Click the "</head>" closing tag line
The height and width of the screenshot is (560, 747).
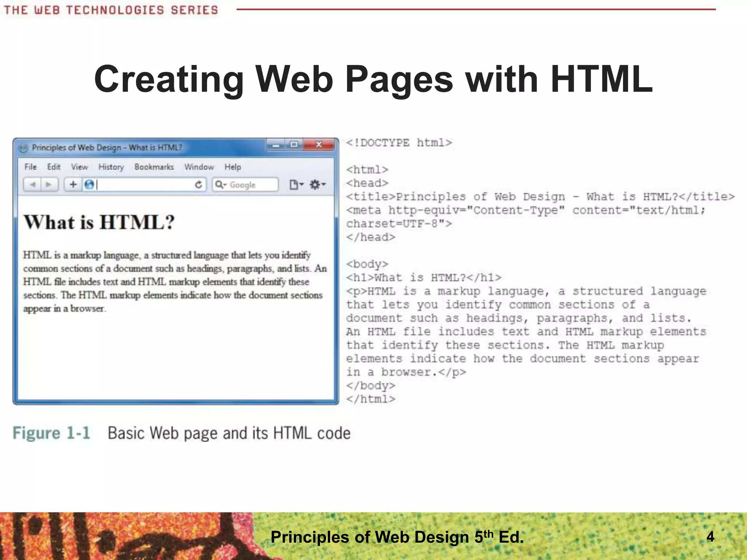(x=371, y=237)
